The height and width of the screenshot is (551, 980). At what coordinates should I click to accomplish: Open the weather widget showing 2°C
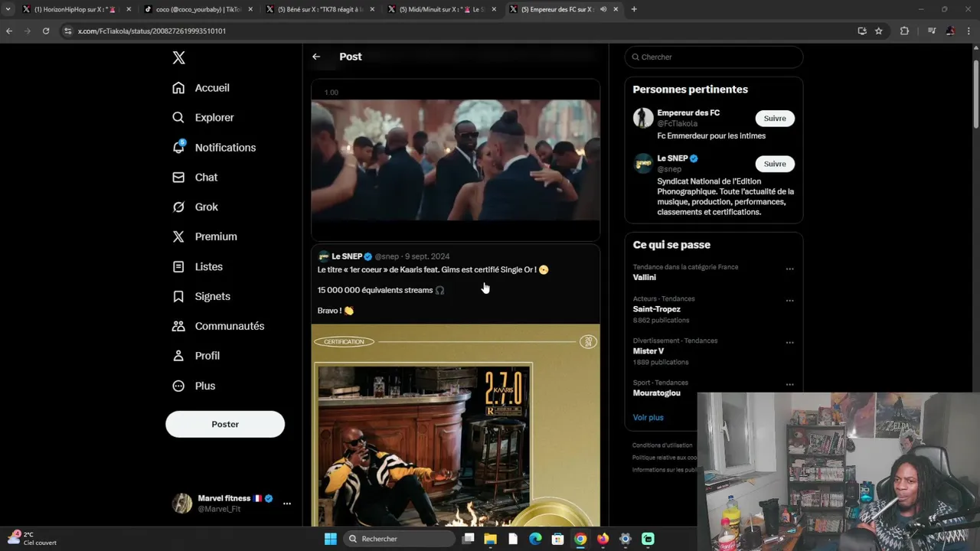coord(31,538)
